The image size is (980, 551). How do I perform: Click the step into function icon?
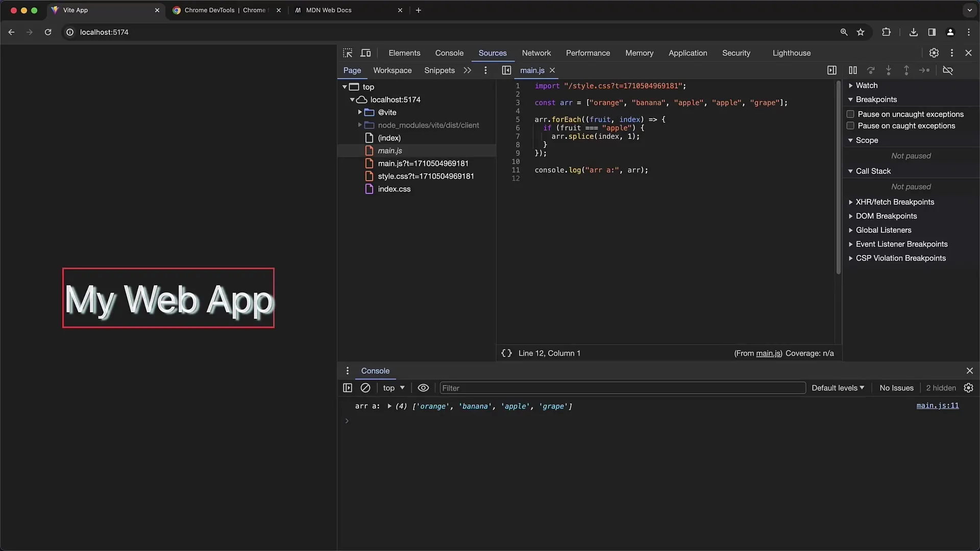pos(889,70)
